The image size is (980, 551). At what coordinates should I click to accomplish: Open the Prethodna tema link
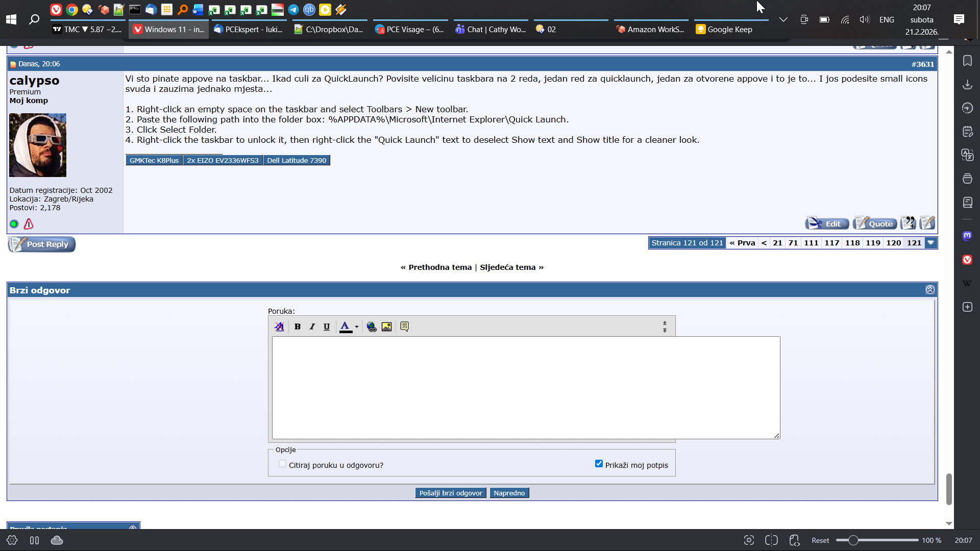tap(439, 267)
